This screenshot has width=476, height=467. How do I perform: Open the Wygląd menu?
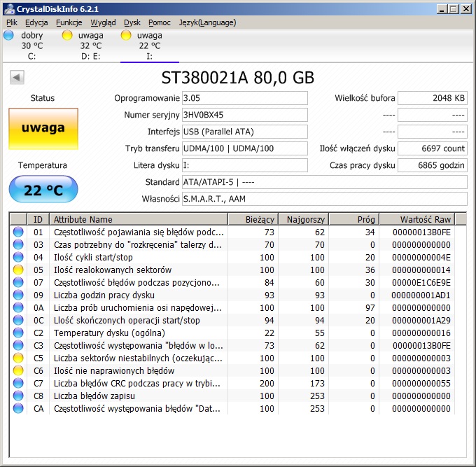pyautogui.click(x=103, y=22)
